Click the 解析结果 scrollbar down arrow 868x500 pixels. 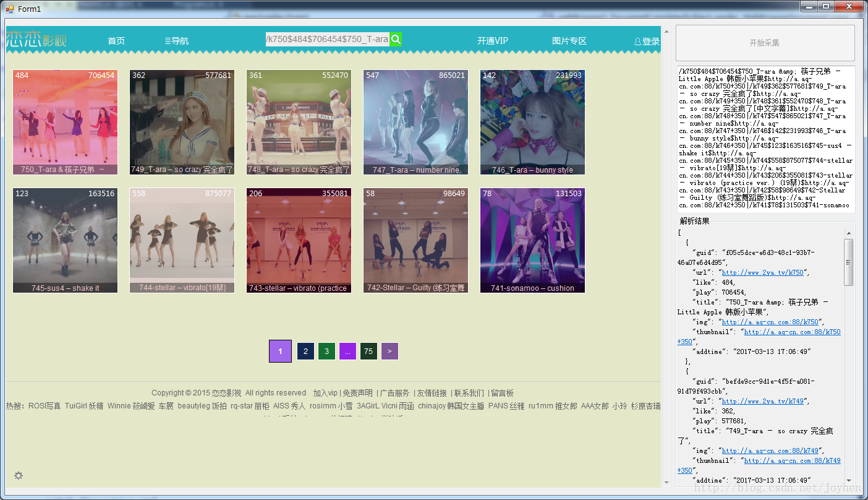click(849, 480)
